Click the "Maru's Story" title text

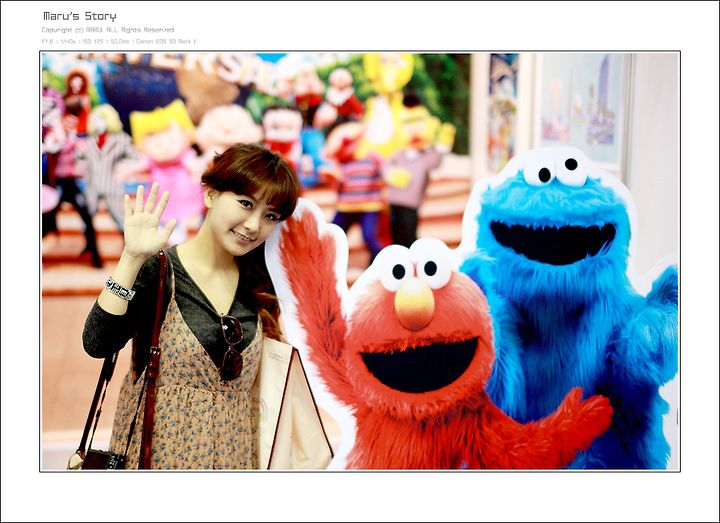[79, 17]
